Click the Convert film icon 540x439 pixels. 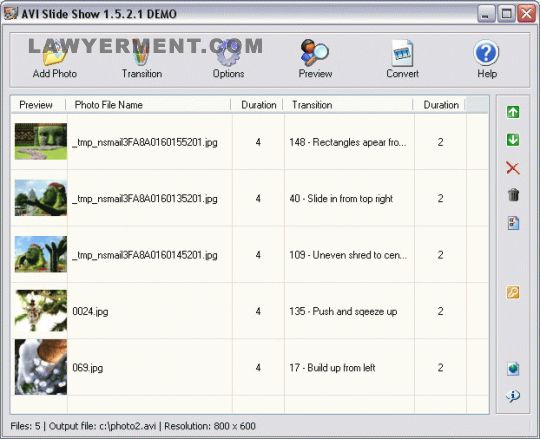(402, 53)
